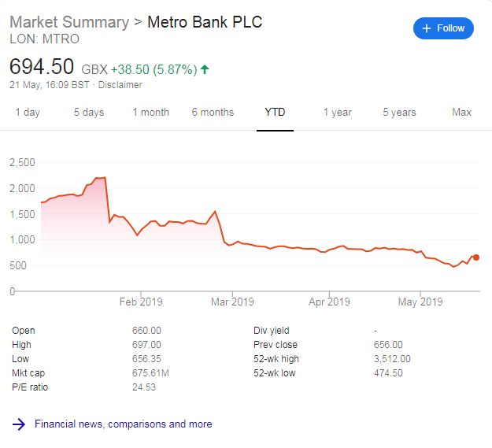Click the blue arrow beside Financial news
The width and height of the screenshot is (492, 448).
coord(19,424)
